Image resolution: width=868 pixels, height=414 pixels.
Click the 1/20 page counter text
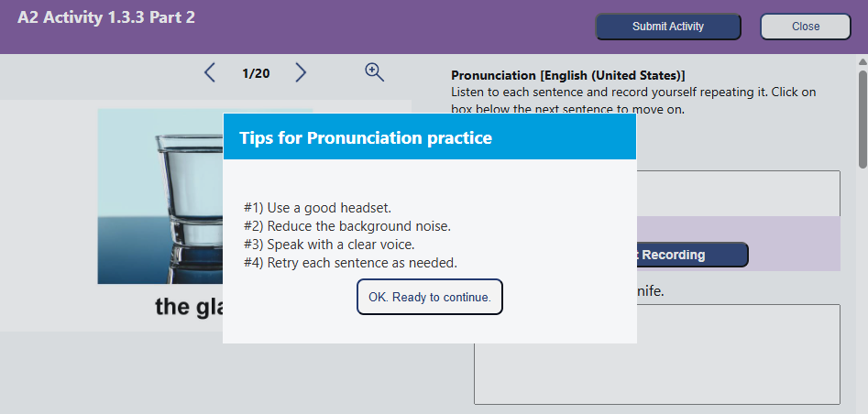click(256, 73)
